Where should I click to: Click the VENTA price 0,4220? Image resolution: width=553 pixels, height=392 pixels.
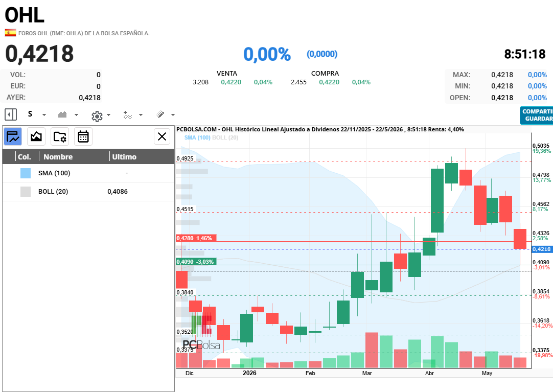click(231, 82)
